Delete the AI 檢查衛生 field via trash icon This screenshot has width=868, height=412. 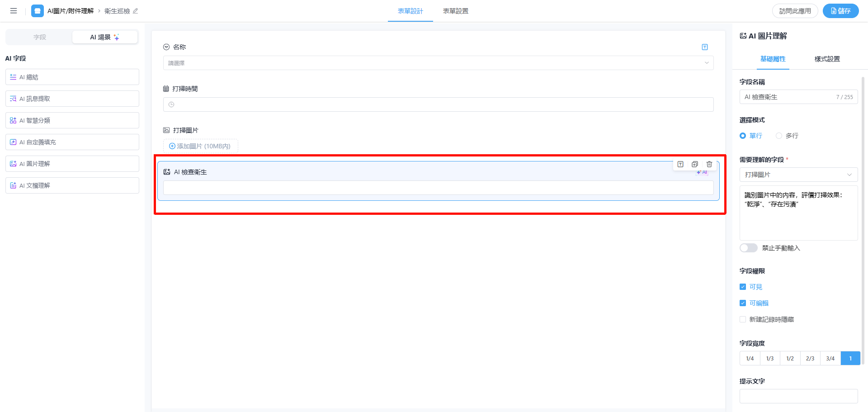click(709, 164)
